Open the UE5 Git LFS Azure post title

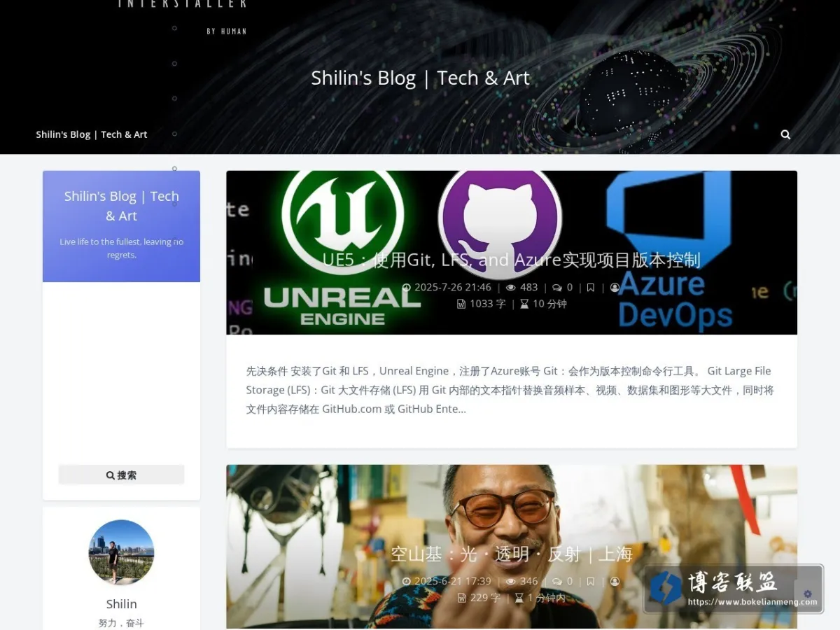point(511,260)
